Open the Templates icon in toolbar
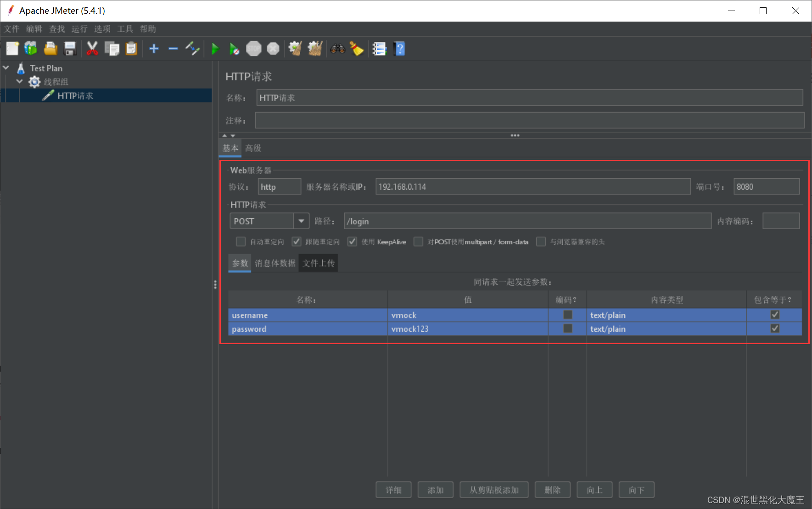 tap(31, 48)
